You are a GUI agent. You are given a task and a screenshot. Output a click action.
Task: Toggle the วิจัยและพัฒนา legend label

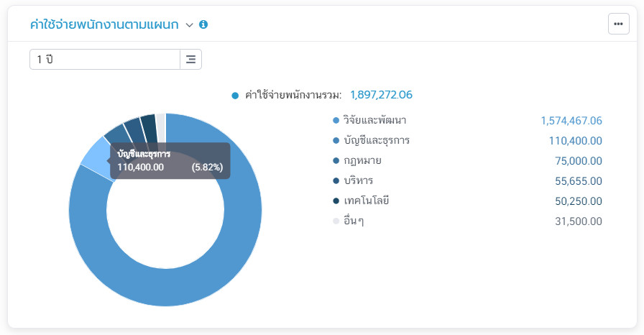374,121
